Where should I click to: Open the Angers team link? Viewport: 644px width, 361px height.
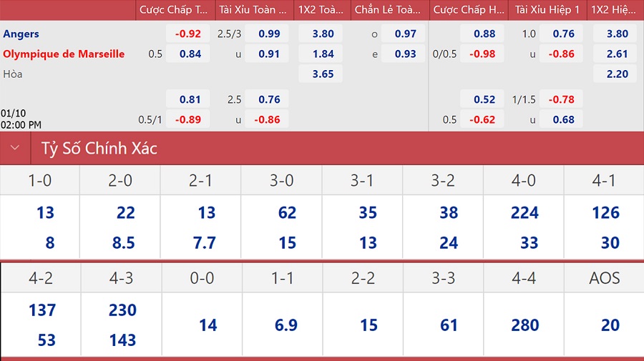(21, 34)
